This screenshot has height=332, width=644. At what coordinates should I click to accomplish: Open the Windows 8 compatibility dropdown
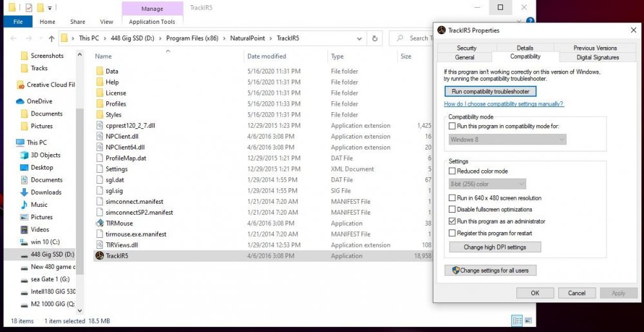coord(507,139)
